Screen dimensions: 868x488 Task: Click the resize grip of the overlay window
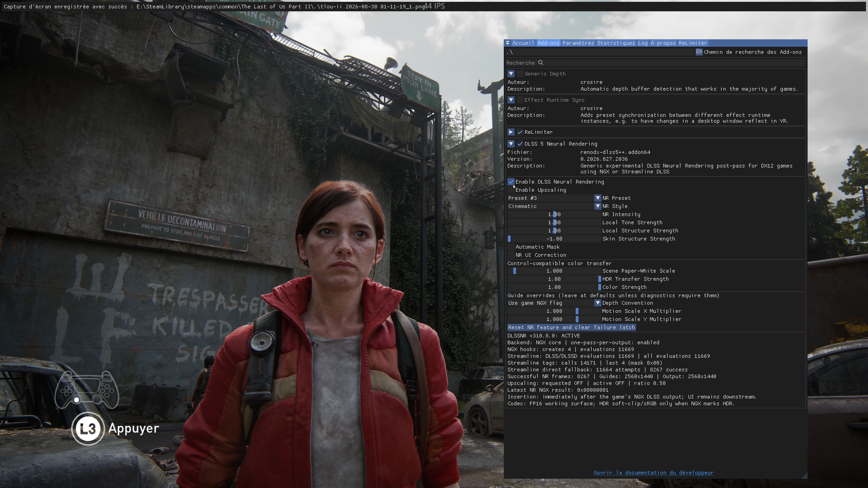[x=804, y=475]
